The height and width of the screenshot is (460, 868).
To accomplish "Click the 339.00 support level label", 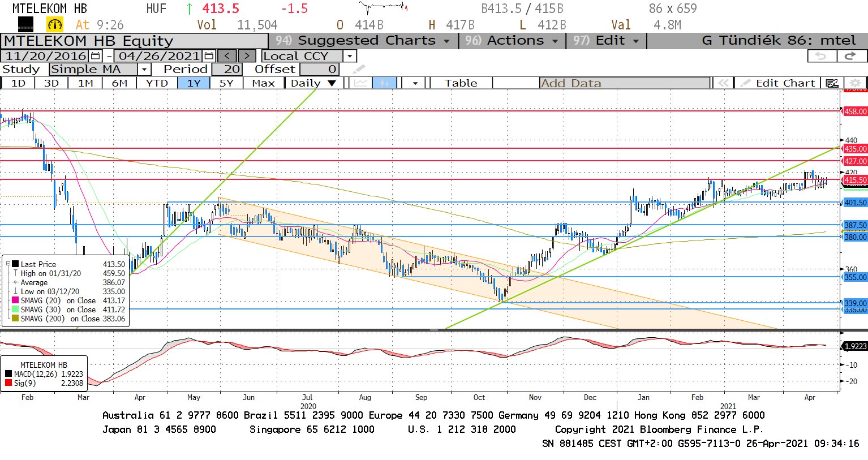I will (855, 303).
